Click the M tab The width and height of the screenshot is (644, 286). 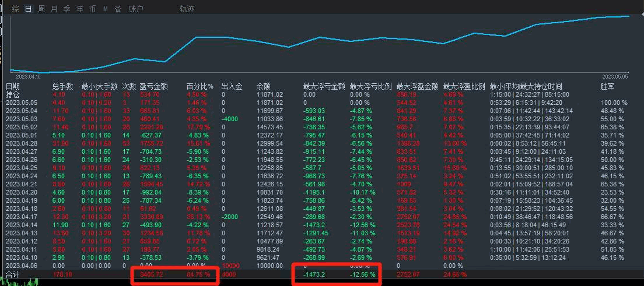[x=106, y=9]
